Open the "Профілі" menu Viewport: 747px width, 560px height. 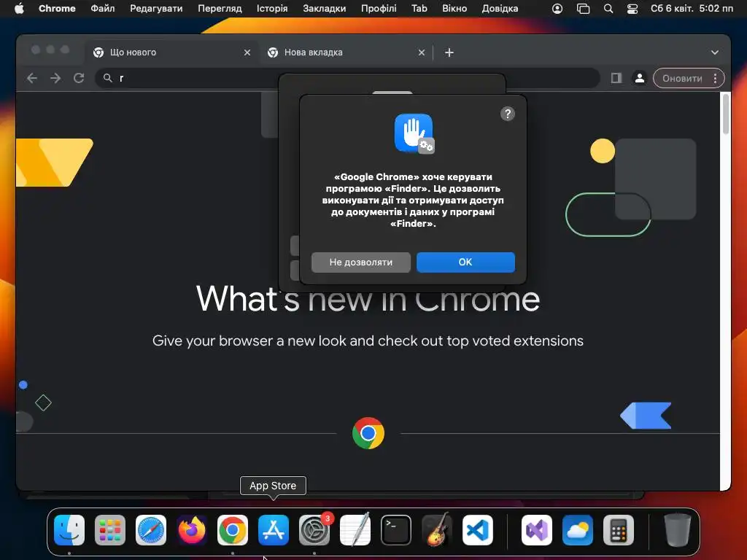[x=379, y=9]
